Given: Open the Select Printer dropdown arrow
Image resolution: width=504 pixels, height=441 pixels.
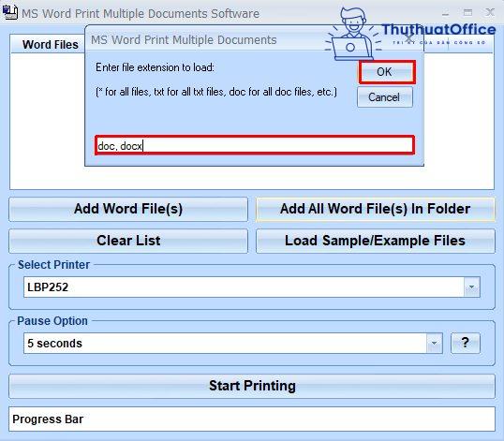Looking at the screenshot, I should pyautogui.click(x=471, y=287).
